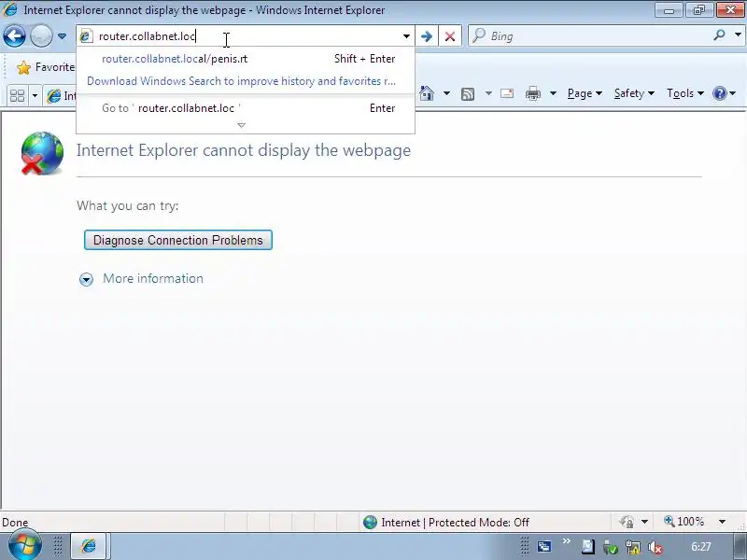
Task: Open Home button dropdown arrow
Action: tap(446, 93)
